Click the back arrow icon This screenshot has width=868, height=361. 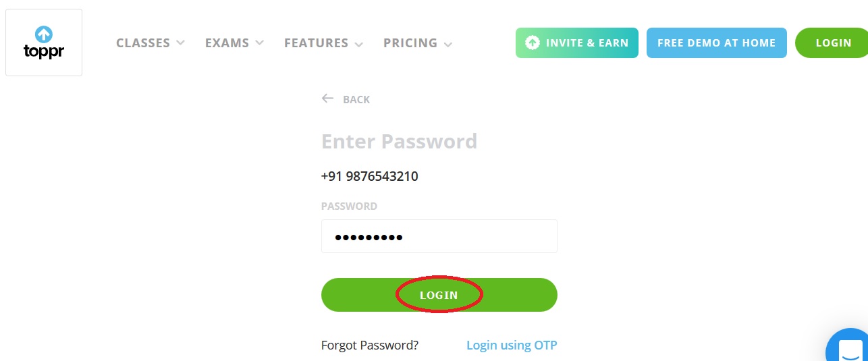pos(328,99)
